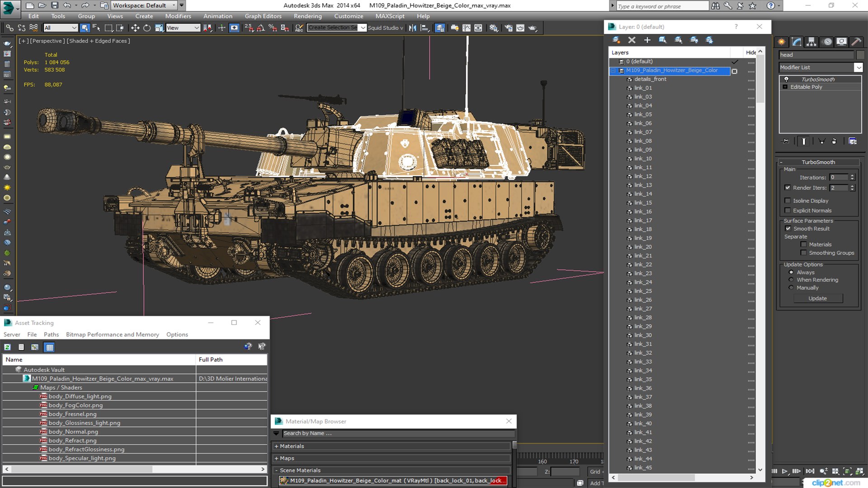The image size is (868, 488).
Task: Enable Separate by Smoothing Groups checkbox
Action: coord(804,253)
